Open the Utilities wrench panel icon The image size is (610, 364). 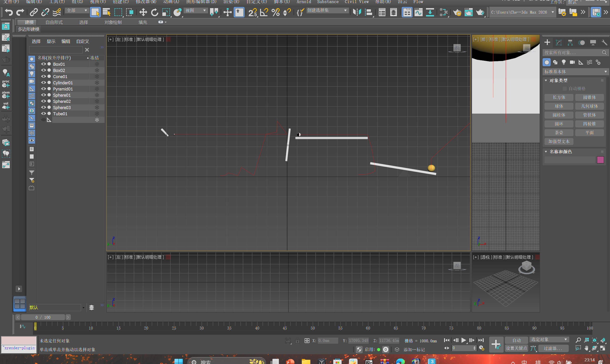pyautogui.click(x=604, y=43)
